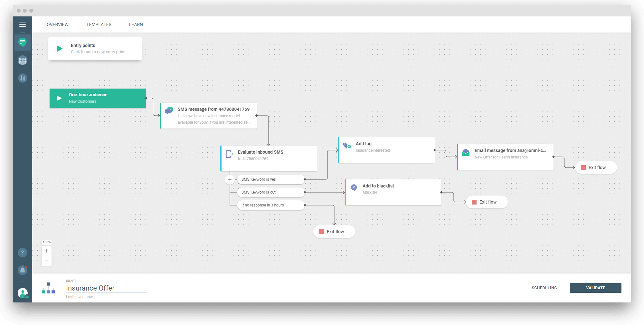Open the People audience icon in sidebar

pyautogui.click(x=22, y=60)
